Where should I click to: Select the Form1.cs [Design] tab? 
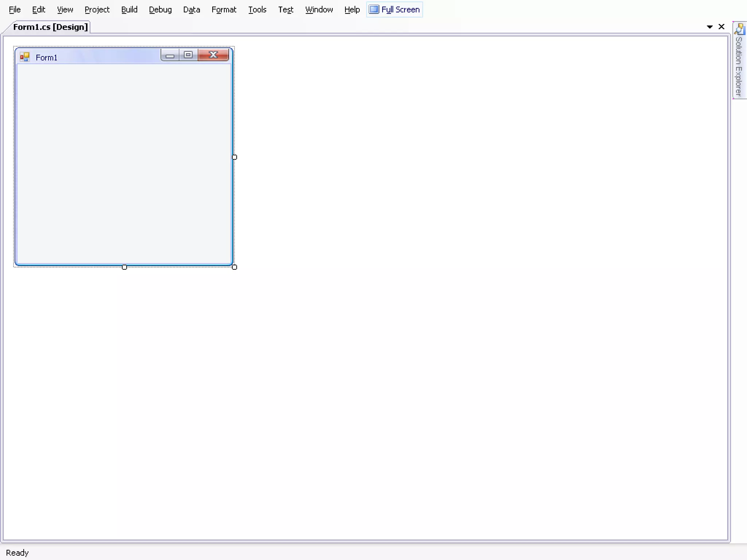[50, 27]
